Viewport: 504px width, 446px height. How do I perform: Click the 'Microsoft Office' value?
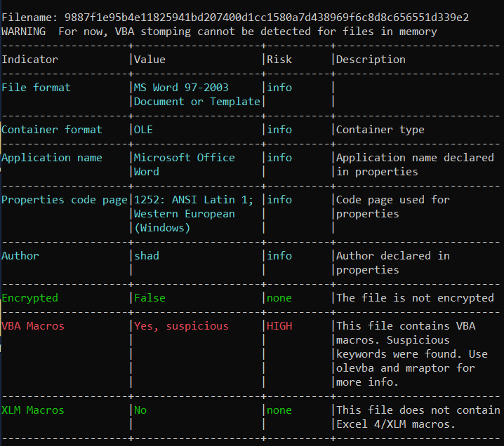pos(185,158)
